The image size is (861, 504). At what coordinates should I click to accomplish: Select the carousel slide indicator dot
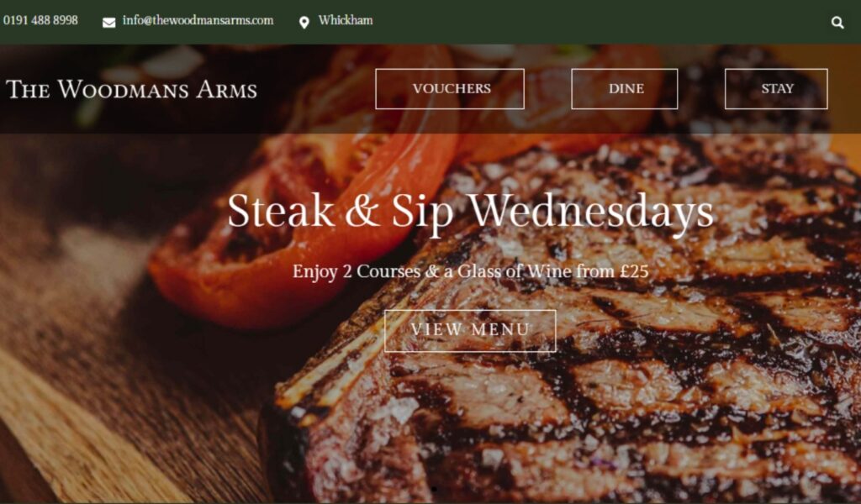pos(435,489)
